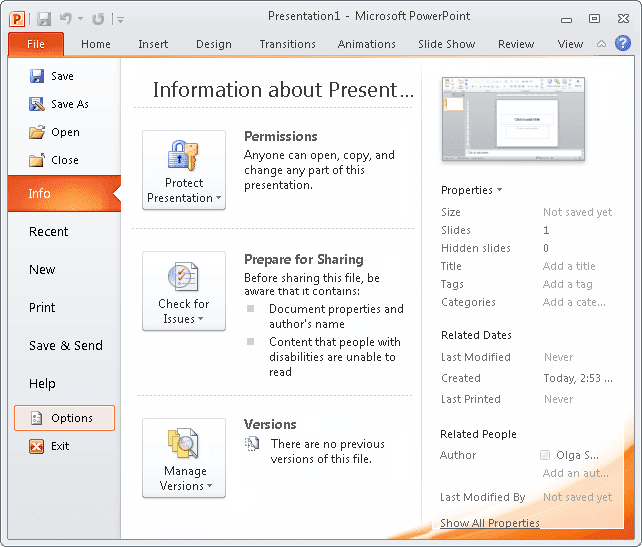Click the 'Today, 2:53 ...' Created value

click(x=578, y=378)
